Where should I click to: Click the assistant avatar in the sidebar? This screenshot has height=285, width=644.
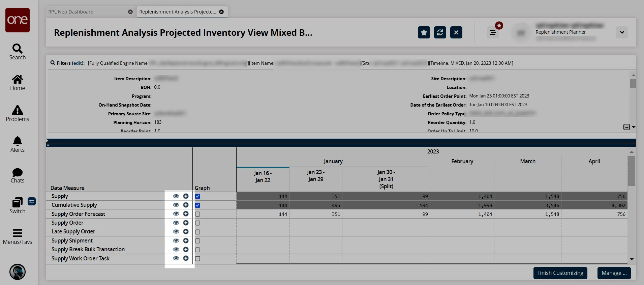click(x=18, y=272)
